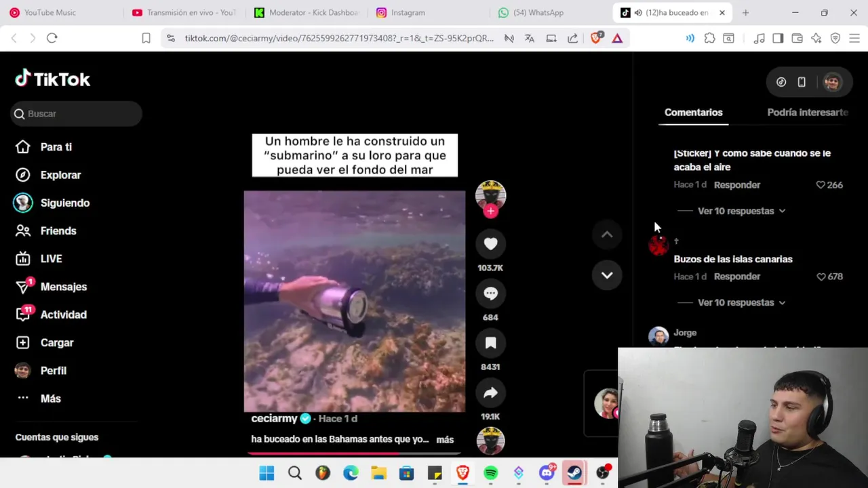Screen dimensions: 868x488
Task: Open Mensajes in the sidebar
Action: click(64, 287)
